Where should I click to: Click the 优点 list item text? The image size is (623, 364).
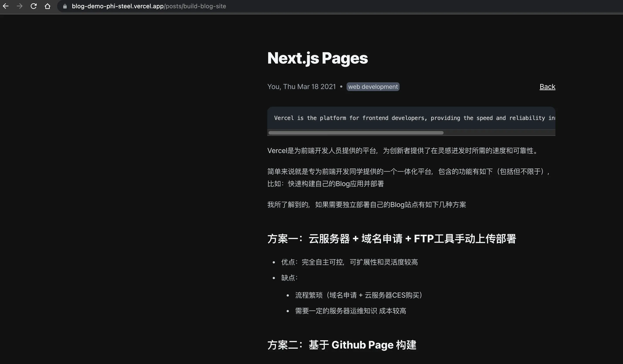click(349, 262)
